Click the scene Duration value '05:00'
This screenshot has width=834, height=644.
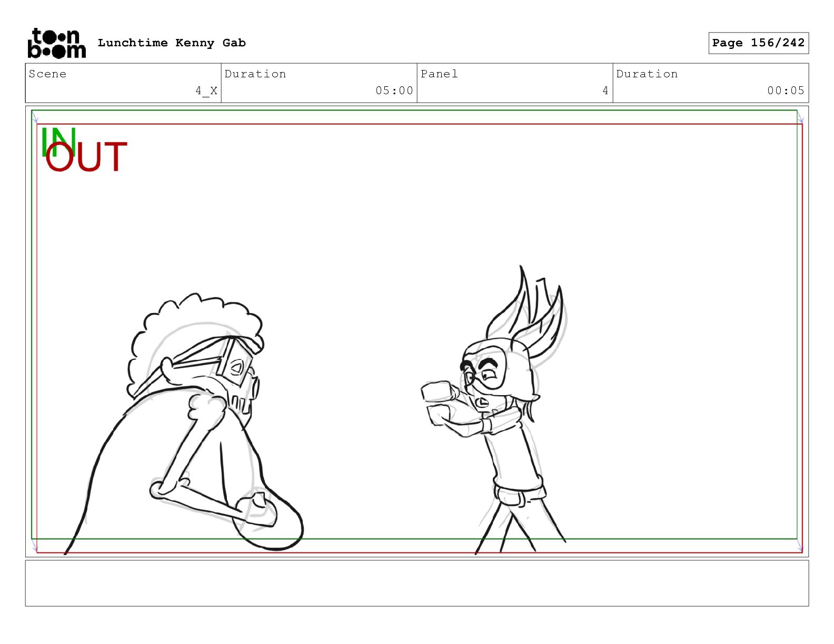point(394,90)
